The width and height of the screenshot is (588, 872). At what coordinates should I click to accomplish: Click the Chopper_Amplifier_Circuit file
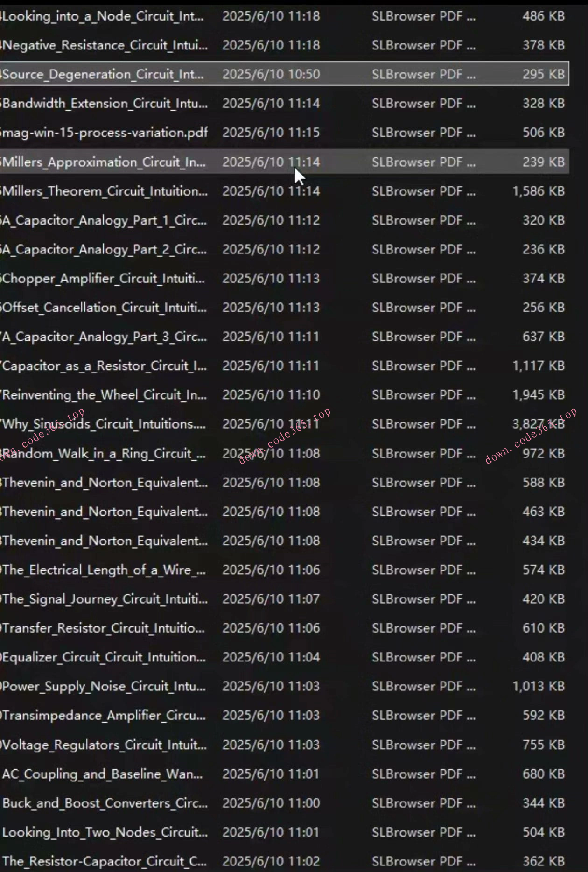pyautogui.click(x=104, y=278)
